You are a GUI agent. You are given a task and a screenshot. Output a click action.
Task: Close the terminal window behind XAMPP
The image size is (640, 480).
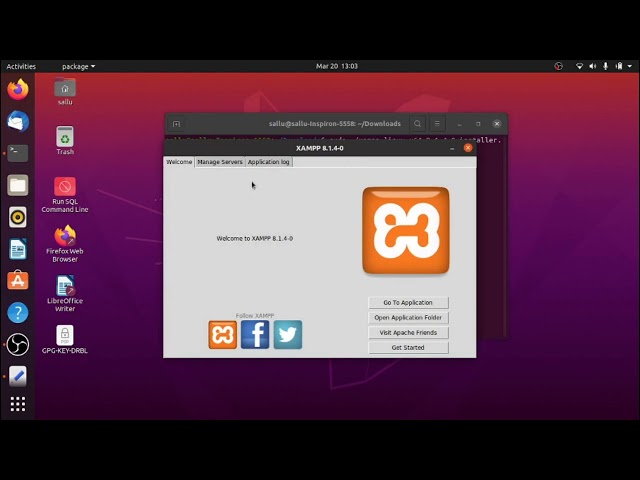497,124
